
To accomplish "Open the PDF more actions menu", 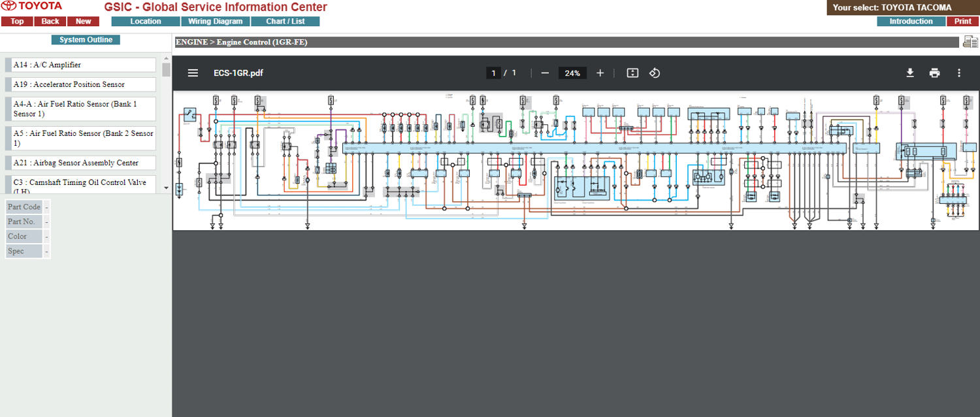I will coord(959,73).
